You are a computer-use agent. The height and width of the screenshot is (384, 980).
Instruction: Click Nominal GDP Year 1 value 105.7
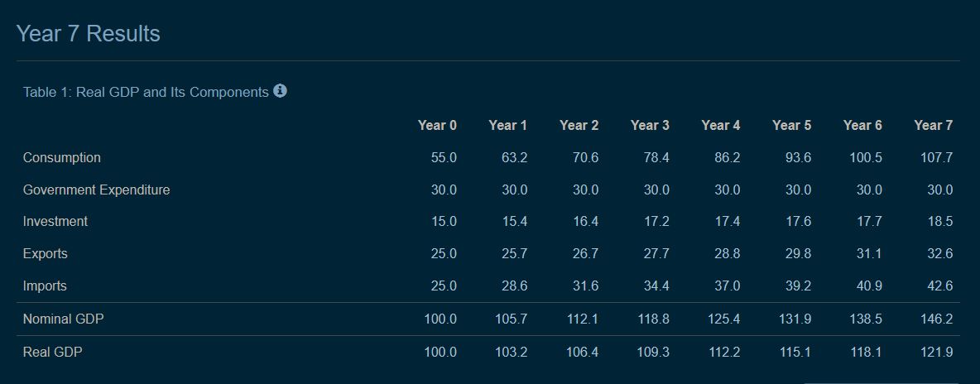pyautogui.click(x=512, y=319)
